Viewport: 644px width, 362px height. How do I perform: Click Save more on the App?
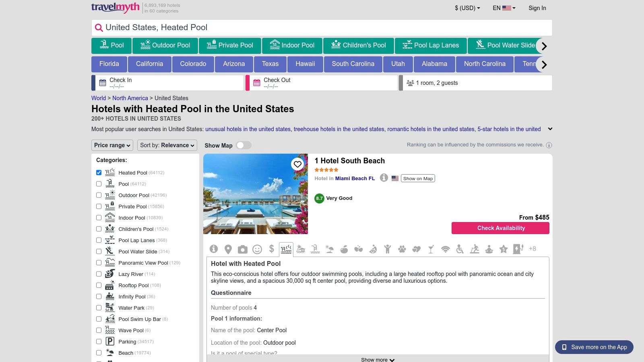594,347
